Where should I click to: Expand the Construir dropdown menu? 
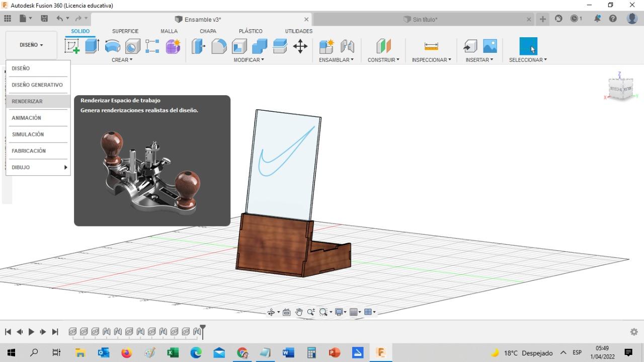tap(383, 60)
